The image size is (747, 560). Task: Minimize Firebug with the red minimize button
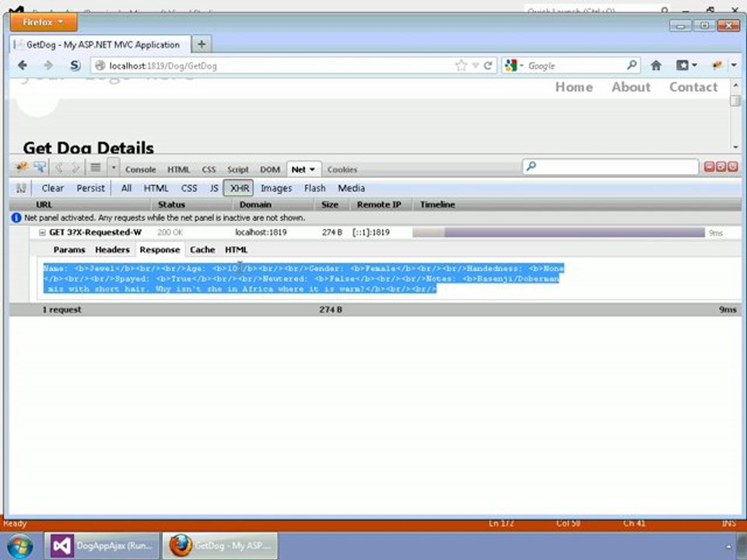click(x=709, y=166)
